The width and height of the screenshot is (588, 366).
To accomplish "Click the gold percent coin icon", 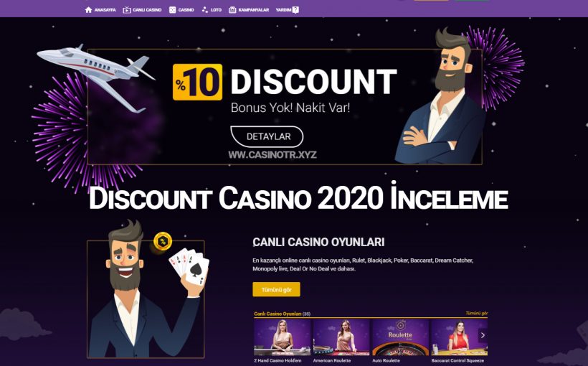I will point(163,241).
